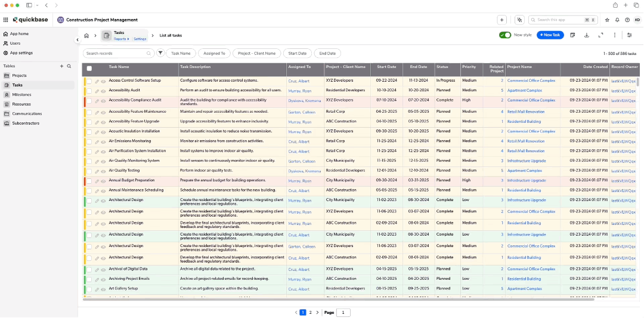Click the New Task button

point(550,35)
